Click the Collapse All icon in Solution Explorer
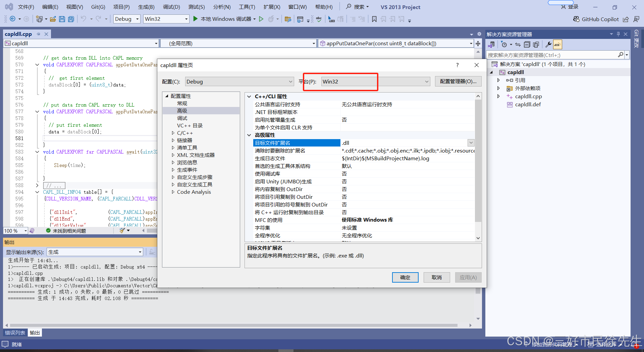 [527, 44]
